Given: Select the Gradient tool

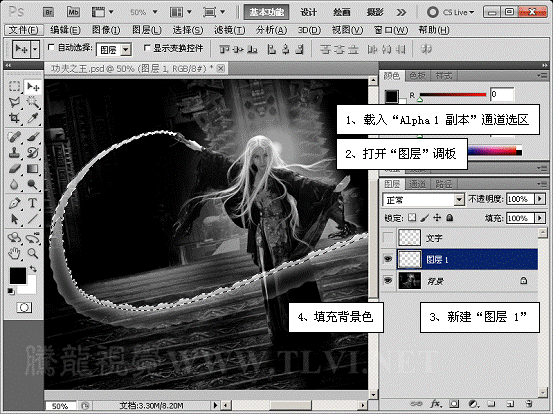Looking at the screenshot, I should click(33, 169).
